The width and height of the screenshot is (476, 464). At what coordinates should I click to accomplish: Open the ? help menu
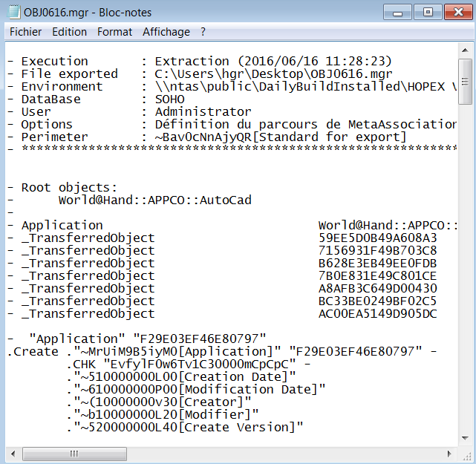[x=203, y=32]
